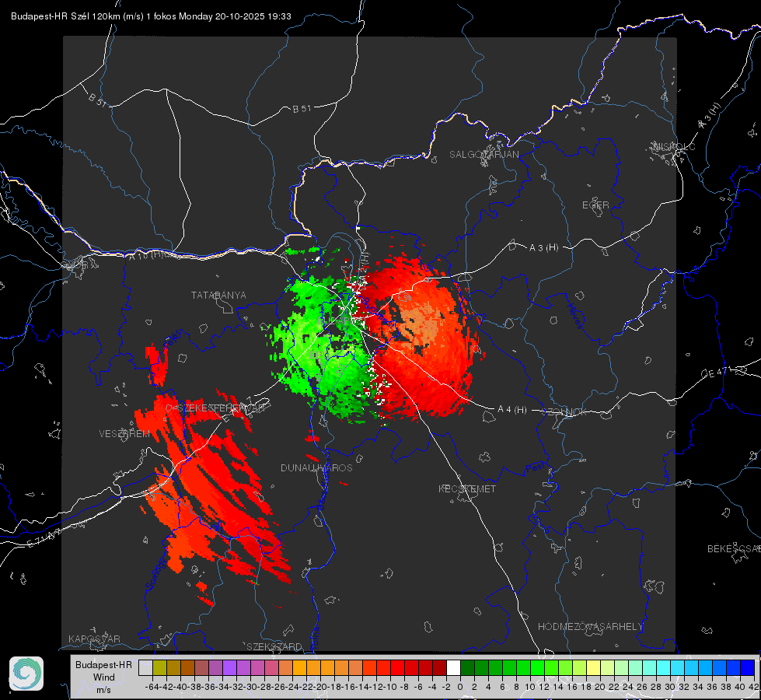Click the 'A 4 (H)' road label
761x700 pixels.
[x=512, y=410]
